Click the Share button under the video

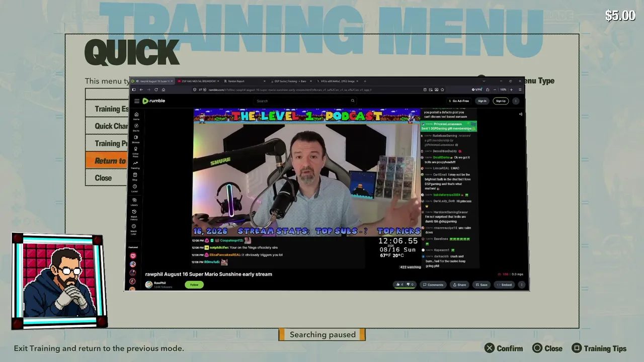tap(459, 285)
